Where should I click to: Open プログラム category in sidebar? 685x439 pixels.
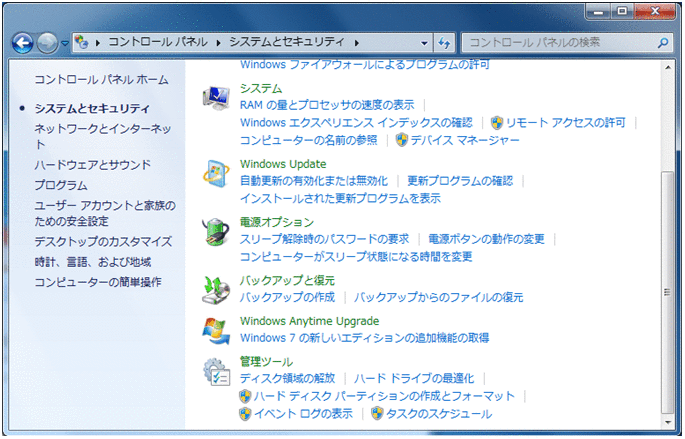(61, 185)
